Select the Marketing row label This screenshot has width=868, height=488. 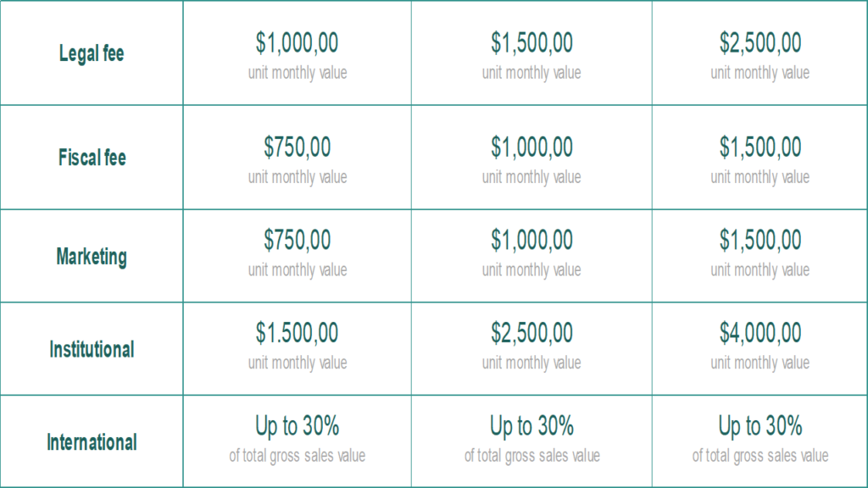pyautogui.click(x=92, y=257)
